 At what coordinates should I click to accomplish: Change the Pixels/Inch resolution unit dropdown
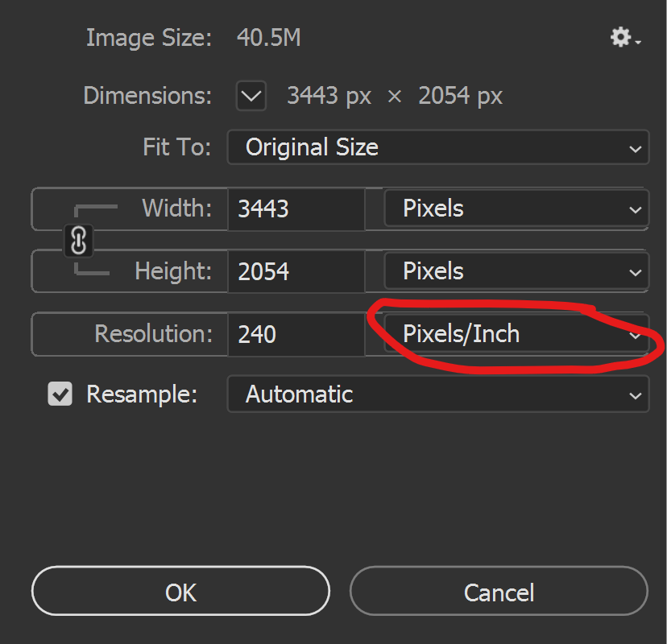tap(516, 333)
